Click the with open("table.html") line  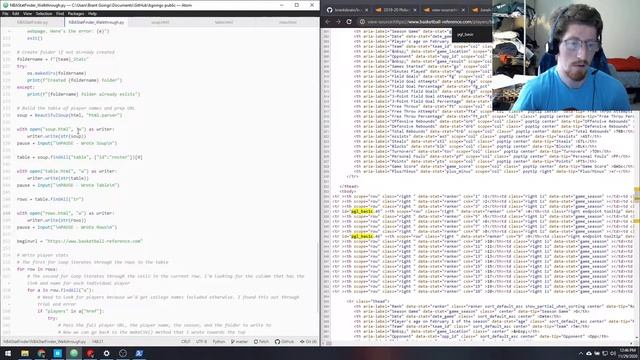pos(67,171)
